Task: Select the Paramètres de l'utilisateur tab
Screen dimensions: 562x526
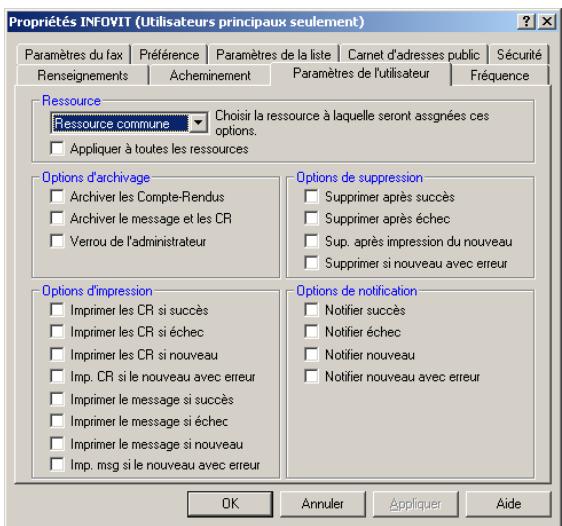Action: point(361,73)
